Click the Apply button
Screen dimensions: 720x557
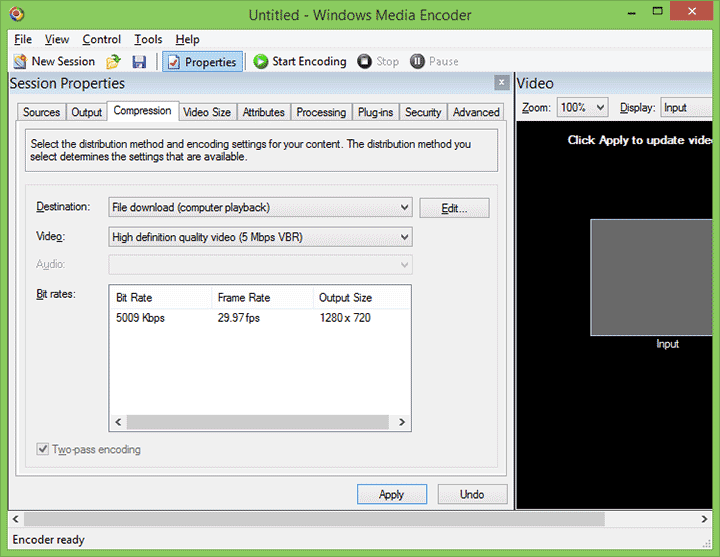coord(392,495)
